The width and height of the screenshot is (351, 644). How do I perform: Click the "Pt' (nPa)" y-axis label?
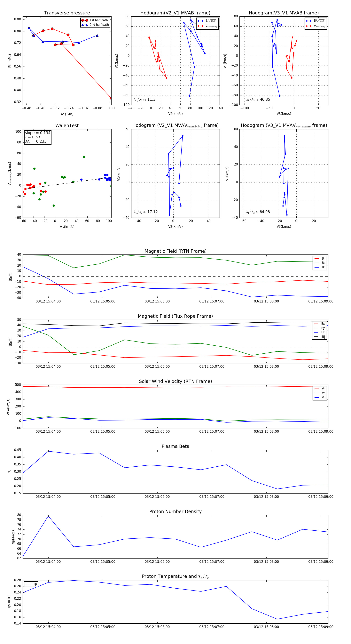click(10, 61)
